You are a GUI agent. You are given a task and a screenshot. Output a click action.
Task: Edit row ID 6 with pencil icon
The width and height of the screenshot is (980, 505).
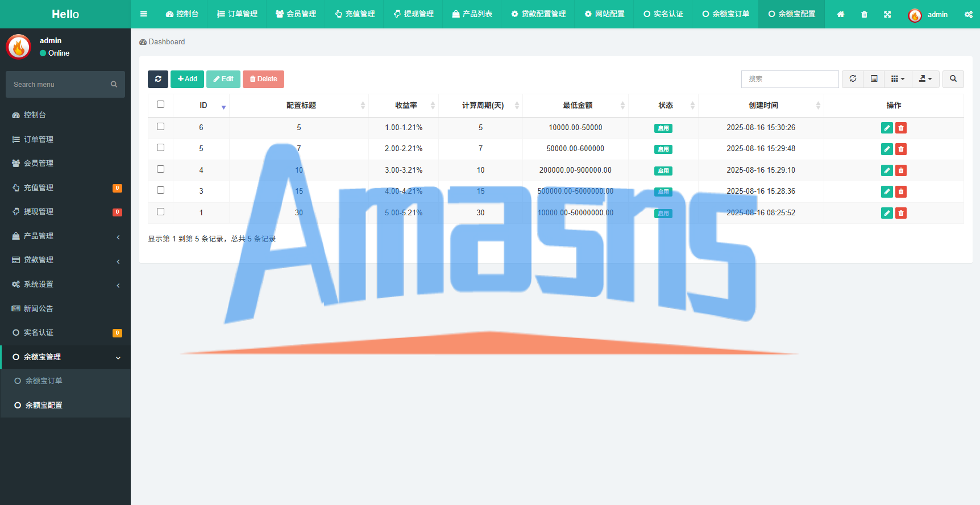pos(887,128)
